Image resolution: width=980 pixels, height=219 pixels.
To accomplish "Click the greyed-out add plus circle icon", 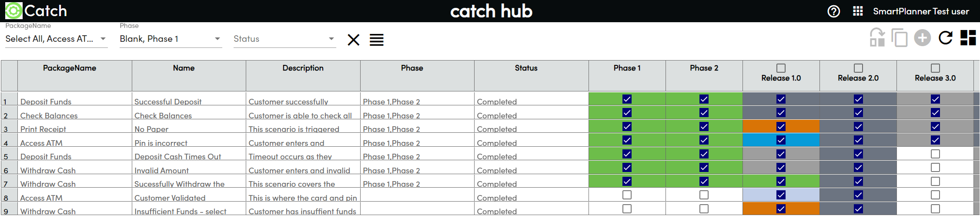I will tap(922, 38).
